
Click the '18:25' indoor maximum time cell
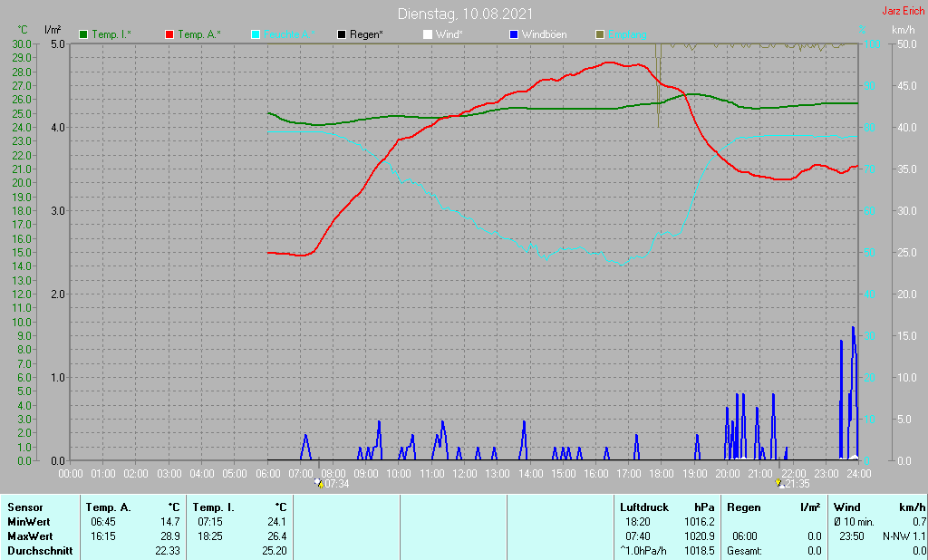coord(209,536)
